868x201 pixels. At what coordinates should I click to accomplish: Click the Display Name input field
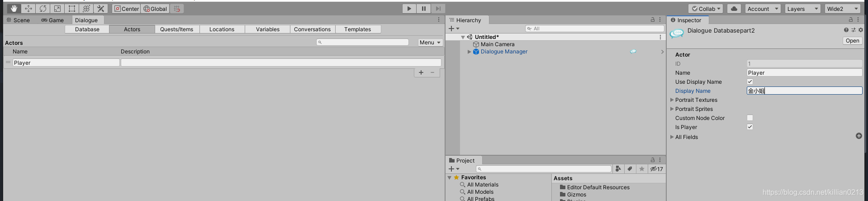(x=804, y=91)
